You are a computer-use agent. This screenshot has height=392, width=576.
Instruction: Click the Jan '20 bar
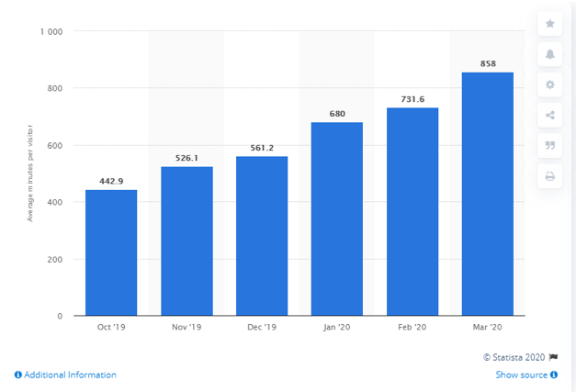point(337,218)
